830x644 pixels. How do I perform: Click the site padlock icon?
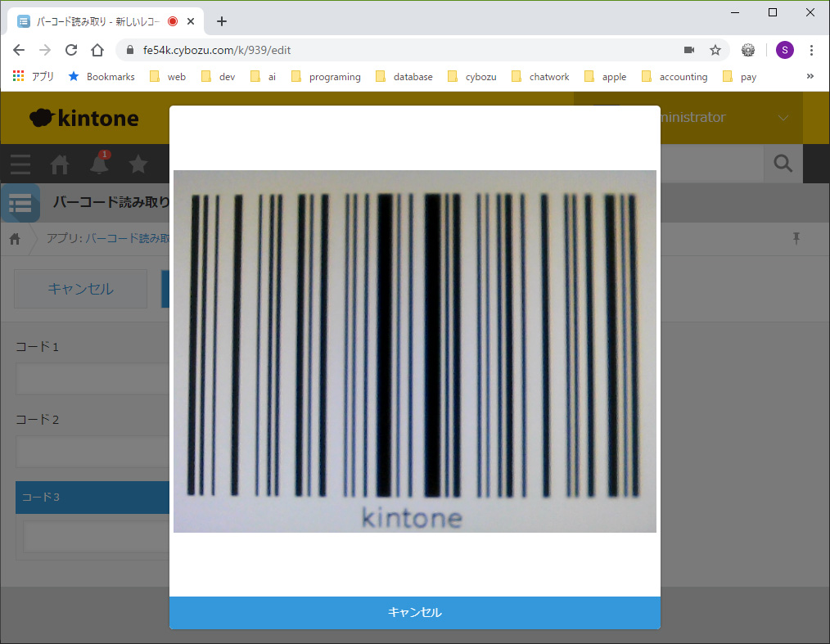pos(130,50)
